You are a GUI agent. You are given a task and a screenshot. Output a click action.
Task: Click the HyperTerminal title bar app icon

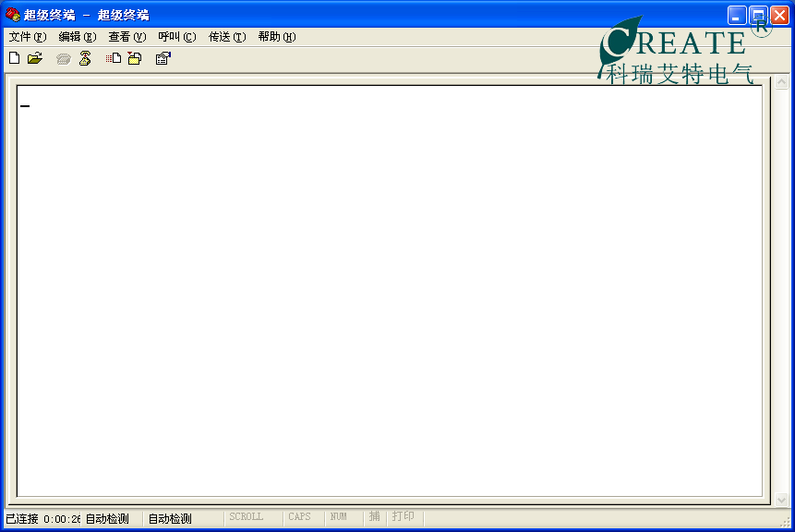13,15
